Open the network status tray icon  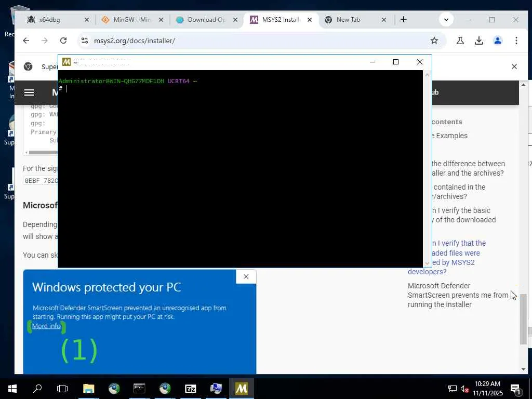(x=453, y=389)
